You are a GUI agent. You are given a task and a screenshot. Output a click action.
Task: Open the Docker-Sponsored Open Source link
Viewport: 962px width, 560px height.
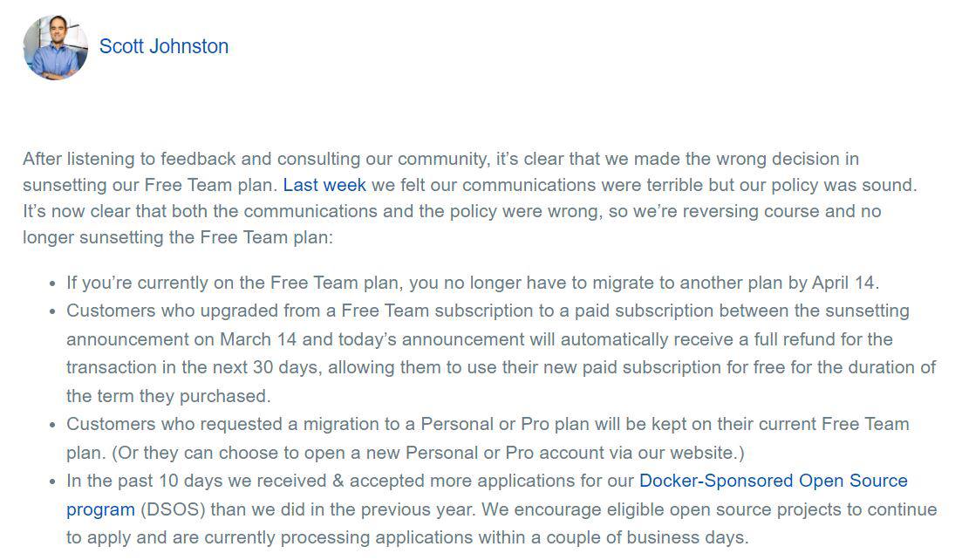coord(773,481)
